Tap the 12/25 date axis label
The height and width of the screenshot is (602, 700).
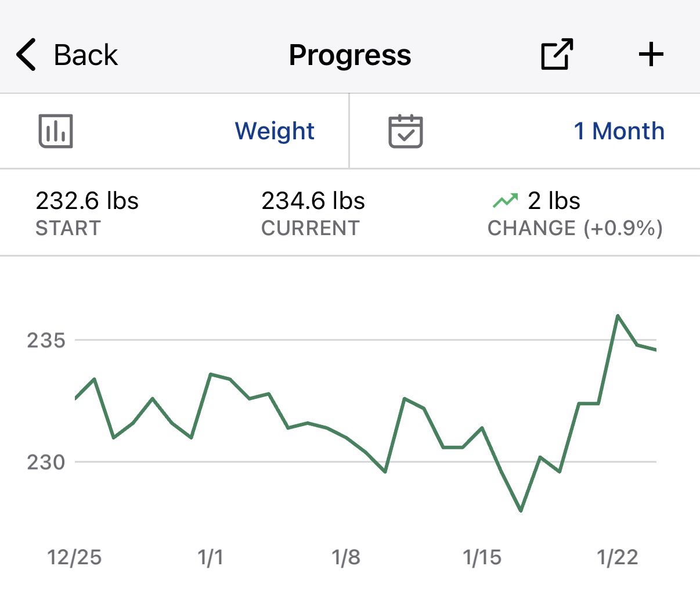(74, 557)
